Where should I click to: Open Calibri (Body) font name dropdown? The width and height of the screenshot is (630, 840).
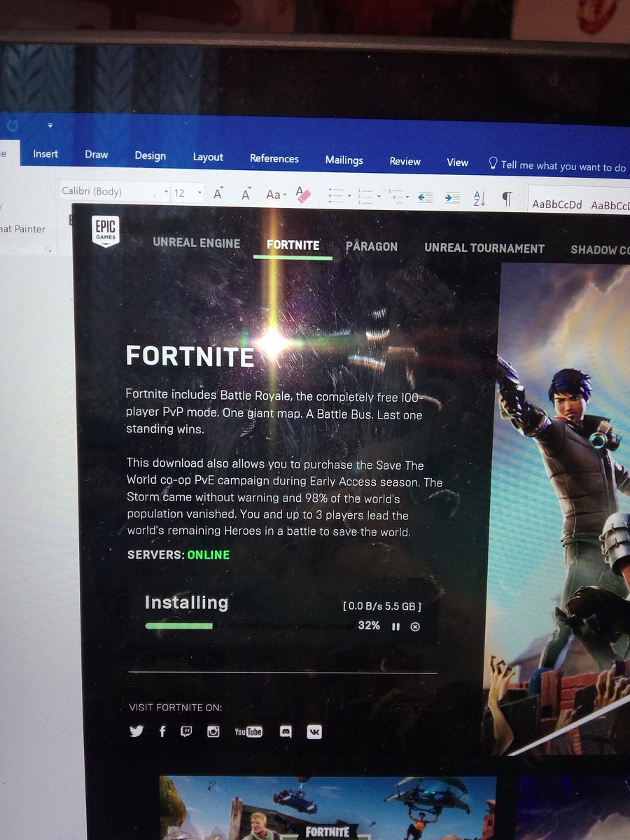coord(167,192)
